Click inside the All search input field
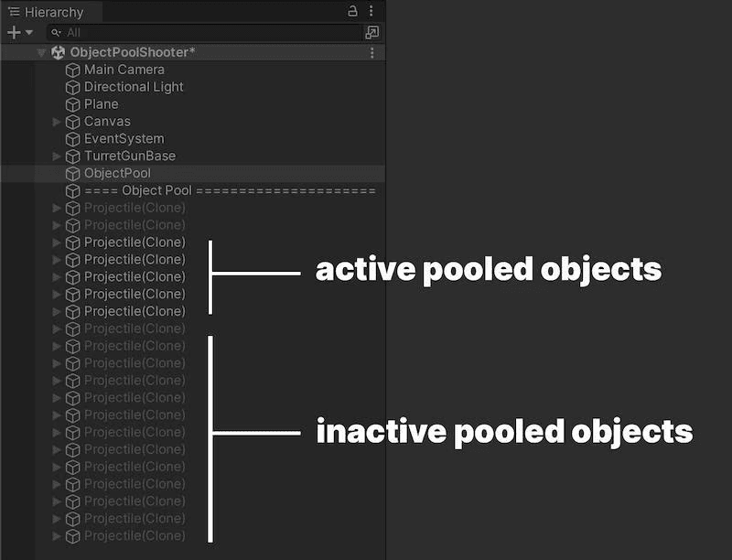Viewport: 732px width, 560px height. [x=183, y=32]
